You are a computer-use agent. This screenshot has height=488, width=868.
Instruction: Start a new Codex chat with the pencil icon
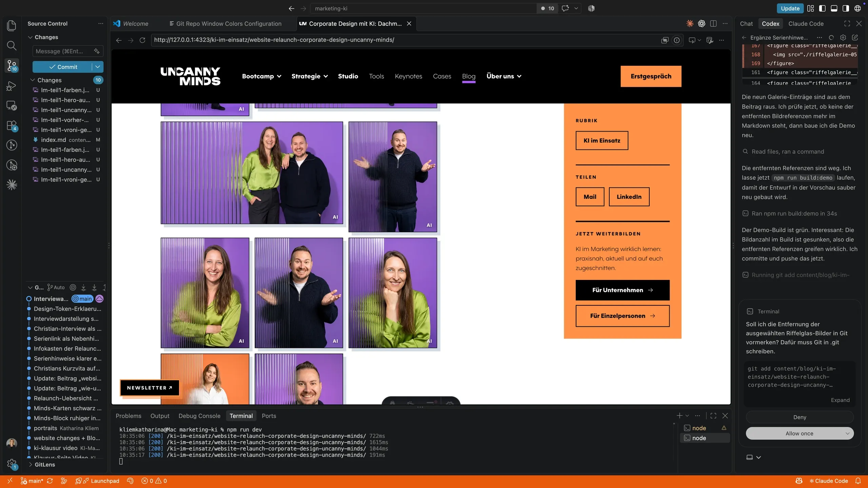(x=855, y=37)
